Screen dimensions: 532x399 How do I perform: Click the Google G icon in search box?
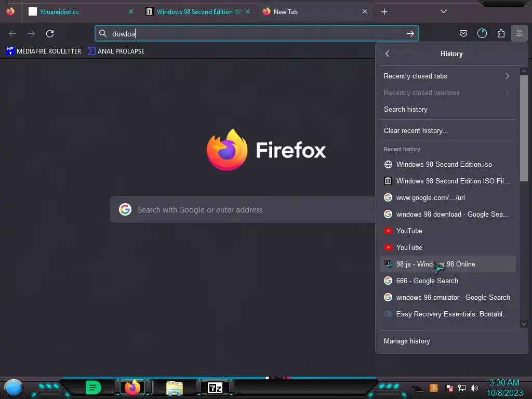(x=125, y=209)
